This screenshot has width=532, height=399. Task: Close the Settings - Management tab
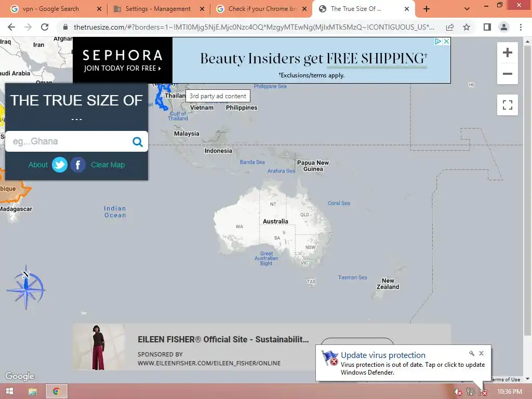pos(202,9)
